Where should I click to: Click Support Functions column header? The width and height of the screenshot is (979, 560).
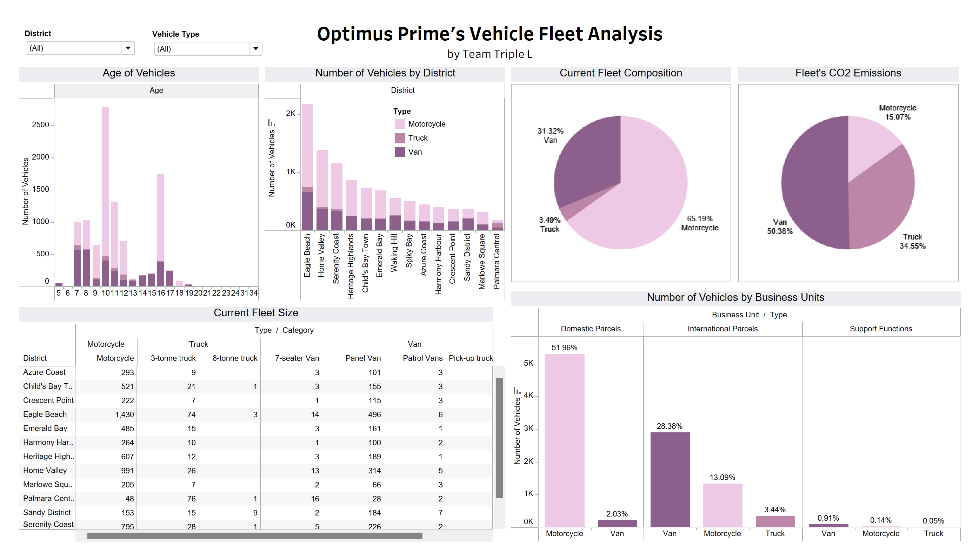[880, 329]
